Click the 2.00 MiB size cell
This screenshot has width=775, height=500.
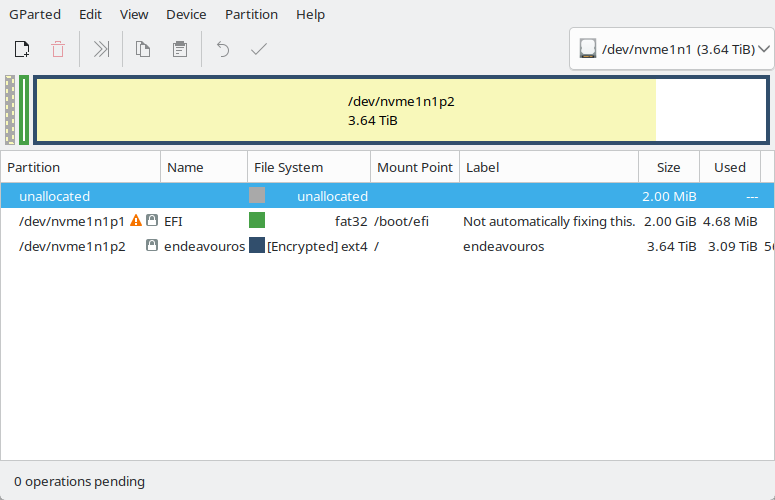click(669, 197)
